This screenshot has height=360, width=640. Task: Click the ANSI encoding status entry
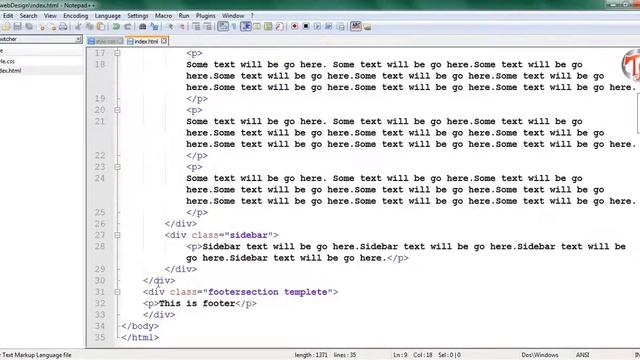[x=582, y=355]
